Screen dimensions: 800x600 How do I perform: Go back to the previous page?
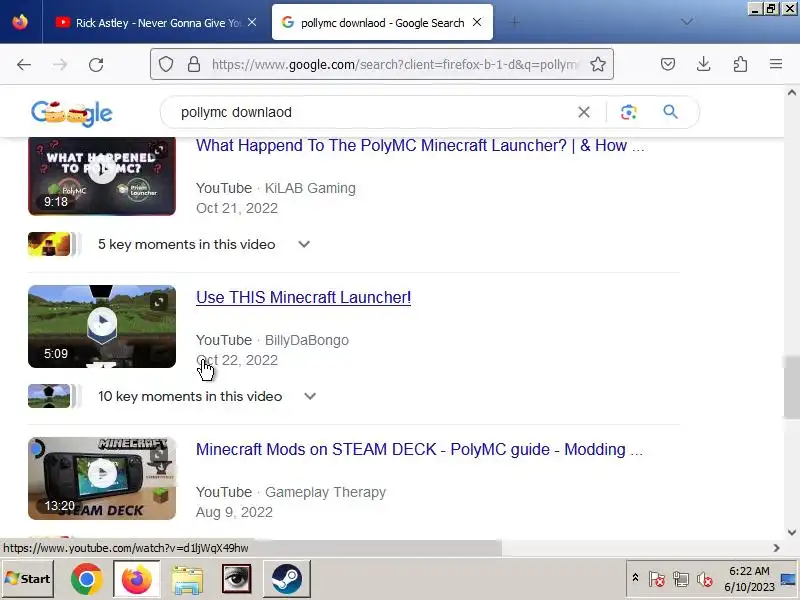[23, 64]
